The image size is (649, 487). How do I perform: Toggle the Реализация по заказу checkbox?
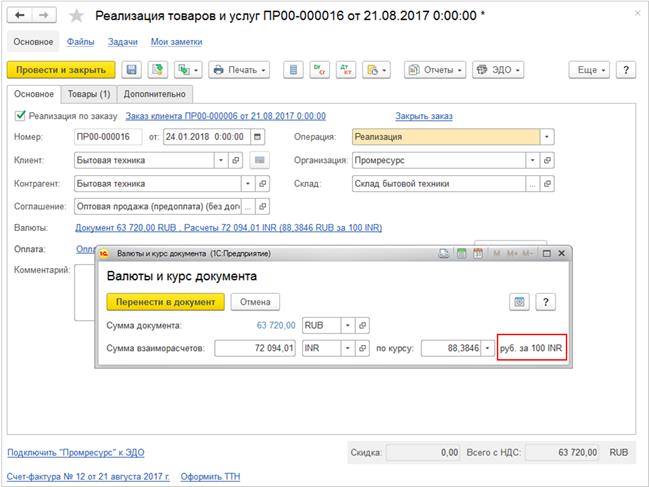[x=19, y=116]
